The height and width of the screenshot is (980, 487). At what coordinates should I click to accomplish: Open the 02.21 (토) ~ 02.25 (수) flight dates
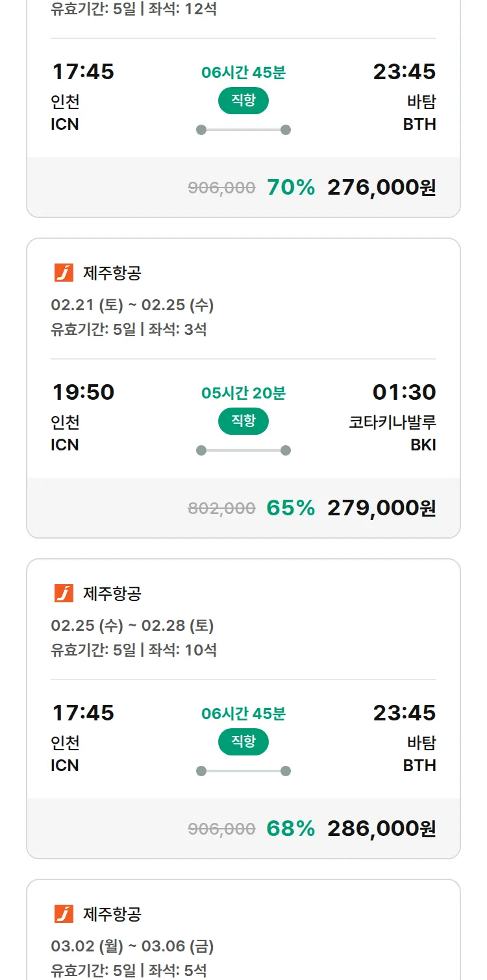(x=132, y=305)
